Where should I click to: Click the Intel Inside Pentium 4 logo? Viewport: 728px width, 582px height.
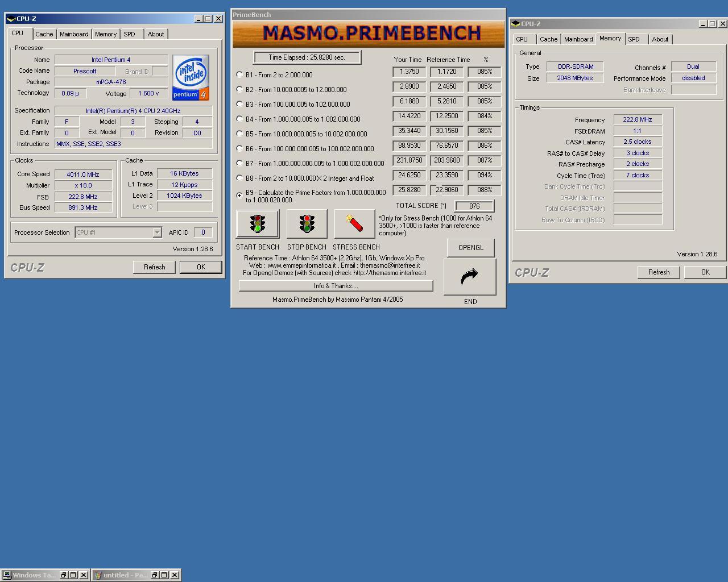(x=191, y=78)
